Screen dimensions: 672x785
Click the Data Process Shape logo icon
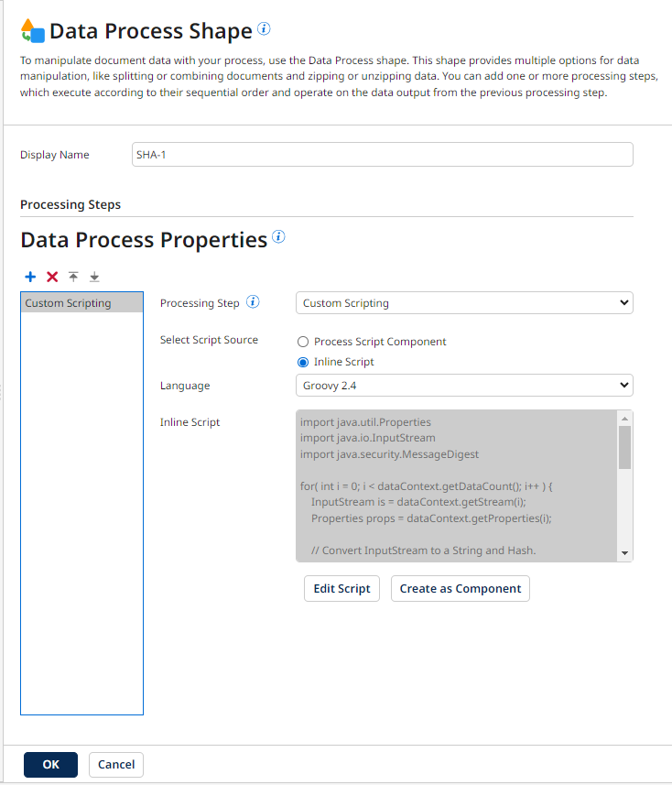tap(33, 30)
